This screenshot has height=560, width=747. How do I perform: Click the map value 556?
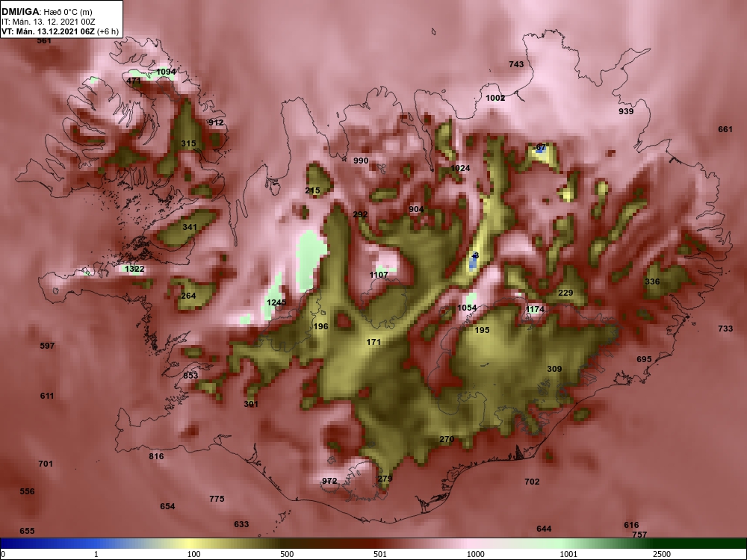[27, 491]
